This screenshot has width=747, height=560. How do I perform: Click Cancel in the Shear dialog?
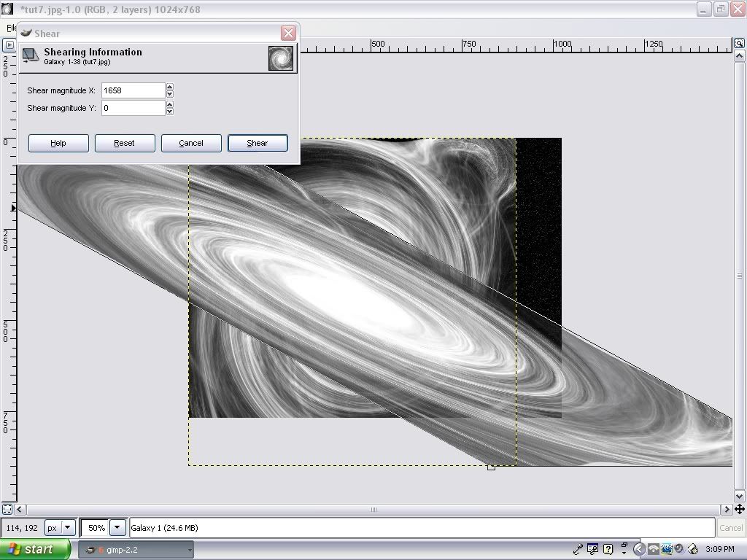[191, 143]
